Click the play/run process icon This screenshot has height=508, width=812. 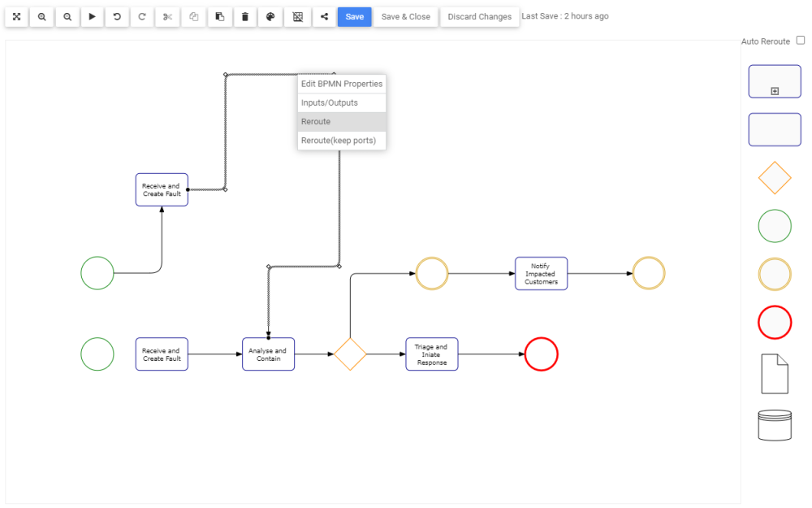(93, 16)
